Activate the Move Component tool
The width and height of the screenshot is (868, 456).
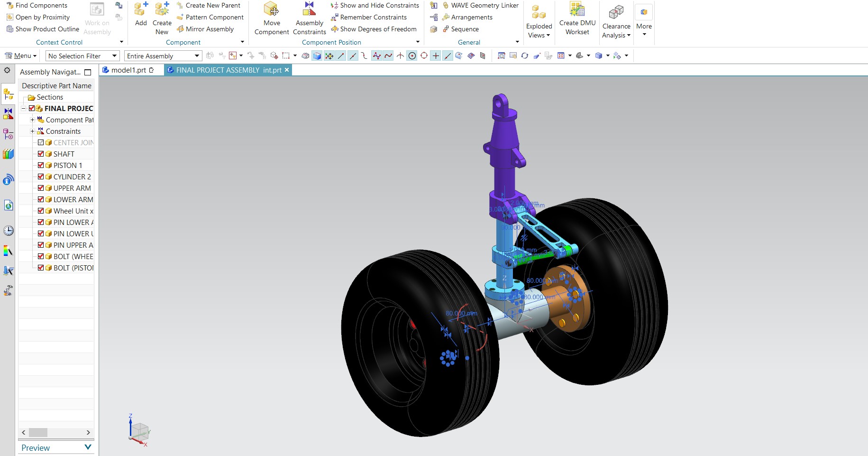(272, 18)
